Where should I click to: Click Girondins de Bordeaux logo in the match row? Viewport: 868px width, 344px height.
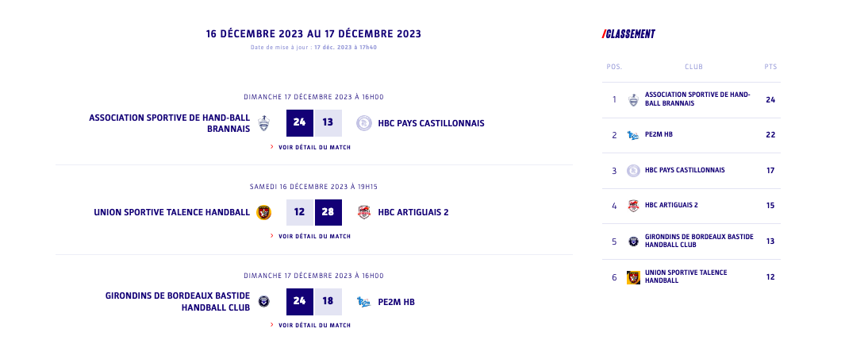[x=264, y=302]
